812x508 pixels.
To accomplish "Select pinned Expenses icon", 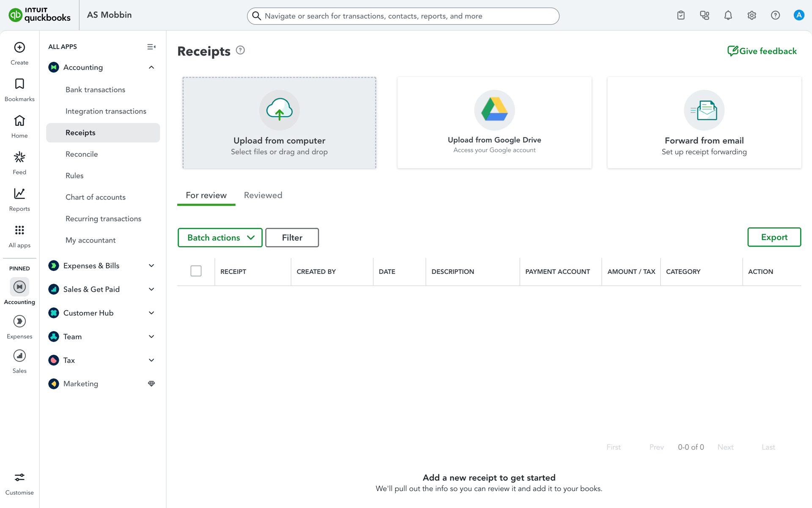I will point(19,321).
